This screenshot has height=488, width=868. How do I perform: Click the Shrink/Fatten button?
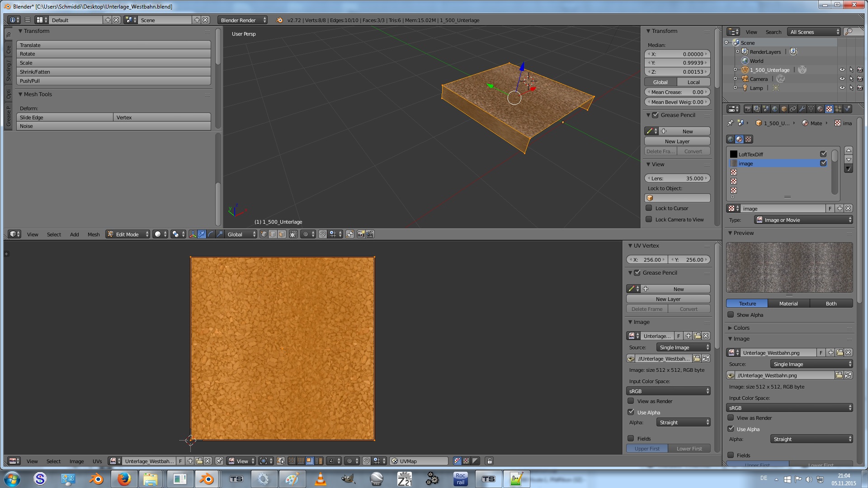point(113,72)
